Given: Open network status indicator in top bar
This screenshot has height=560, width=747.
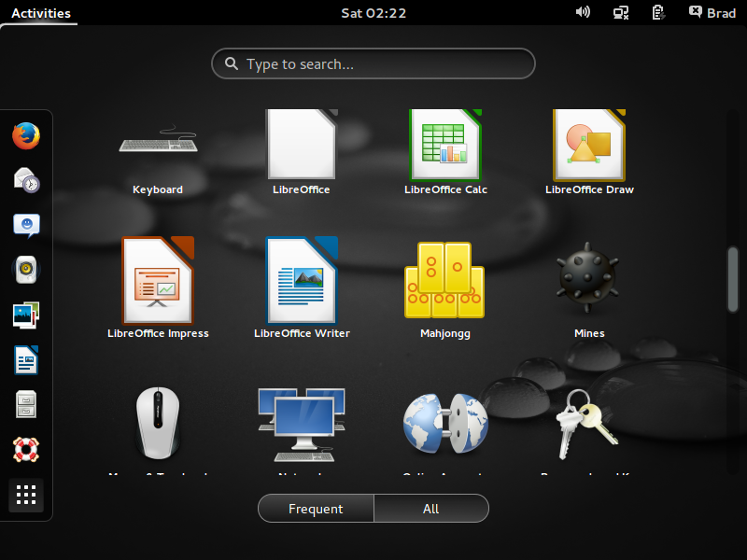Looking at the screenshot, I should pos(621,12).
